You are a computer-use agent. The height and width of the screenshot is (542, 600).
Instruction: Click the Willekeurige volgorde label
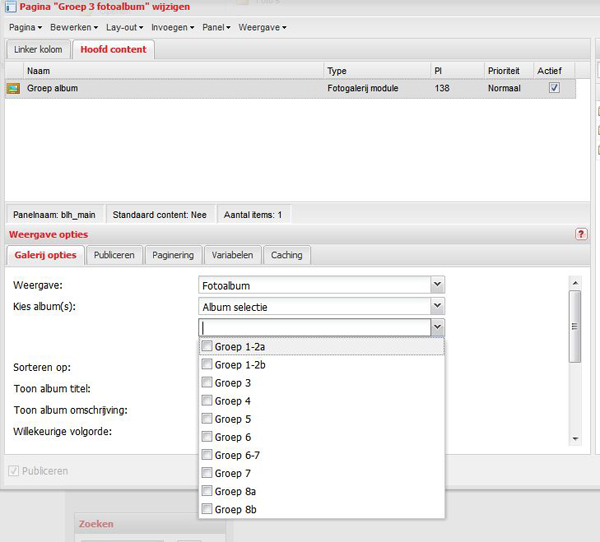[x=63, y=432]
